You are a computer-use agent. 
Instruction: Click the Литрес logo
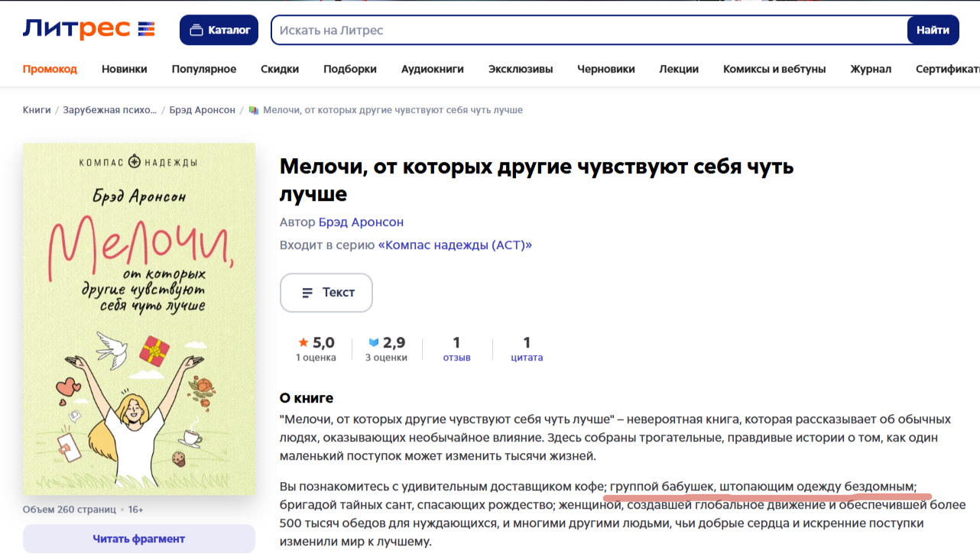pyautogui.click(x=89, y=30)
